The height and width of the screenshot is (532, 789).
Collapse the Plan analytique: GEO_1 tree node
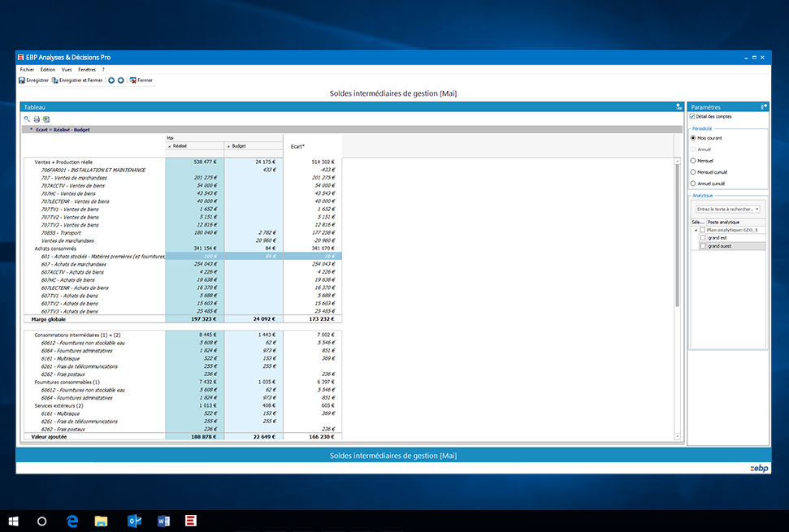(696, 230)
